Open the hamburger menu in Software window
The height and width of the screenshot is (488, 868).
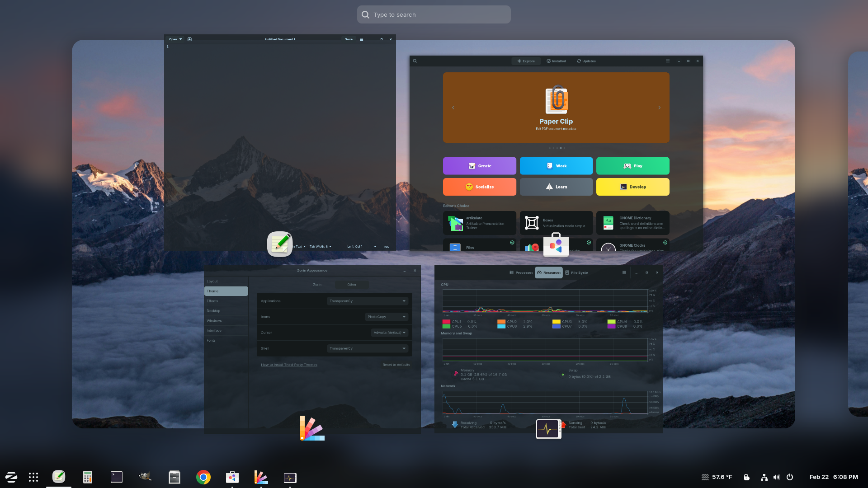(x=668, y=61)
